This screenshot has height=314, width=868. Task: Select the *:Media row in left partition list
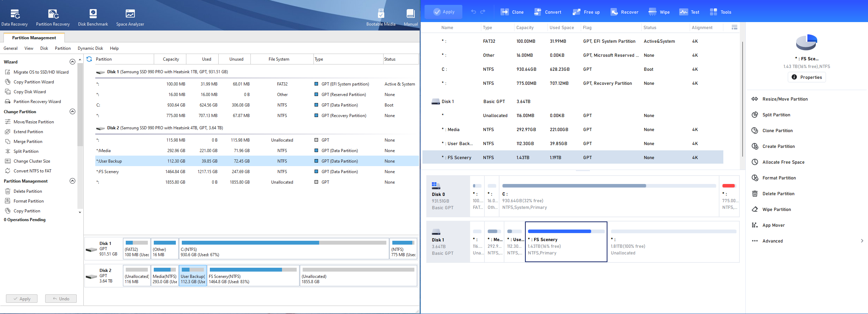[257, 151]
